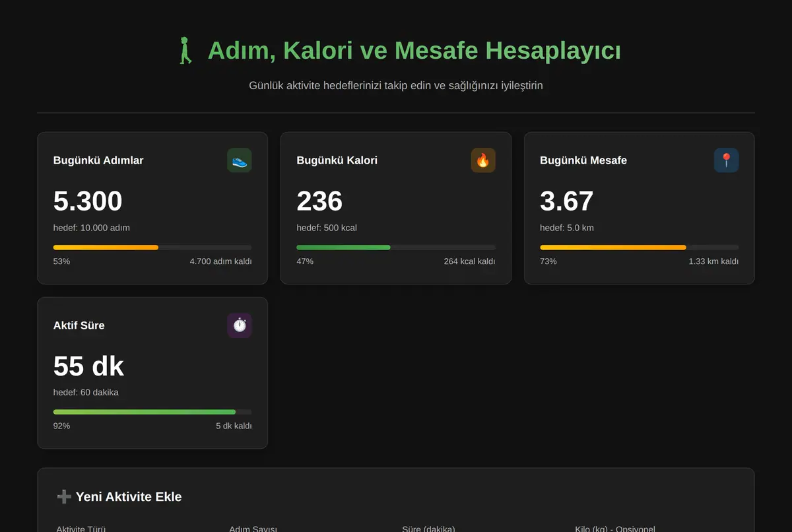
Task: Click the plus icon beside Yeni Aktivite Ekle
Action: (63, 497)
